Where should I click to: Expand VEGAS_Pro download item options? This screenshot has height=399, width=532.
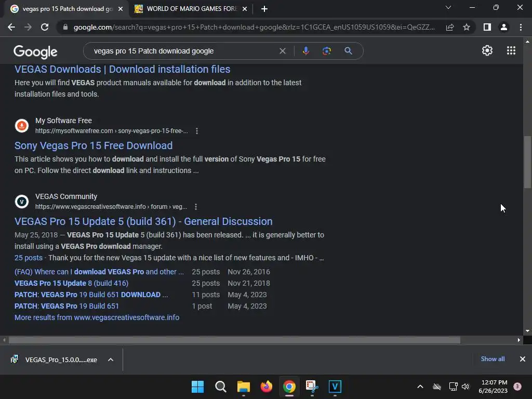[x=111, y=360]
